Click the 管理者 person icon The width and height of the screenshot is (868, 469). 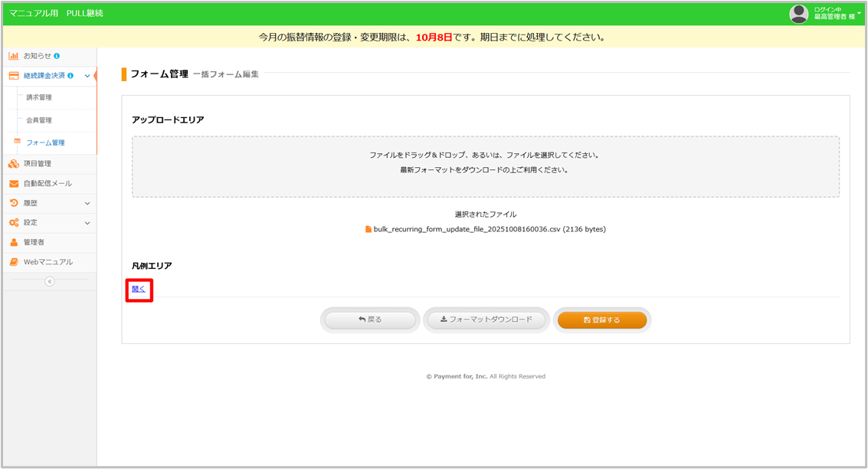coord(14,242)
